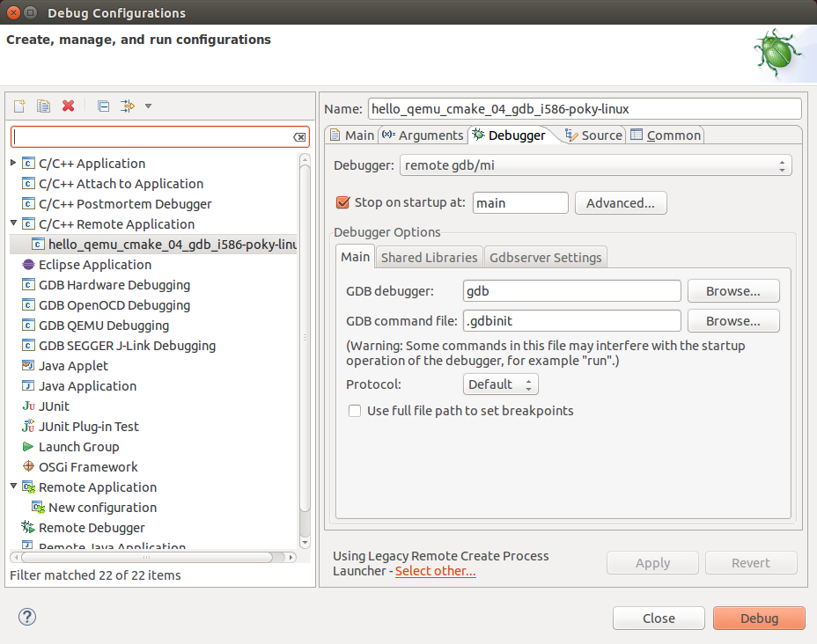Viewport: 817px width, 644px height.
Task: Open the Gdbserver Settings tab
Action: pyautogui.click(x=545, y=257)
